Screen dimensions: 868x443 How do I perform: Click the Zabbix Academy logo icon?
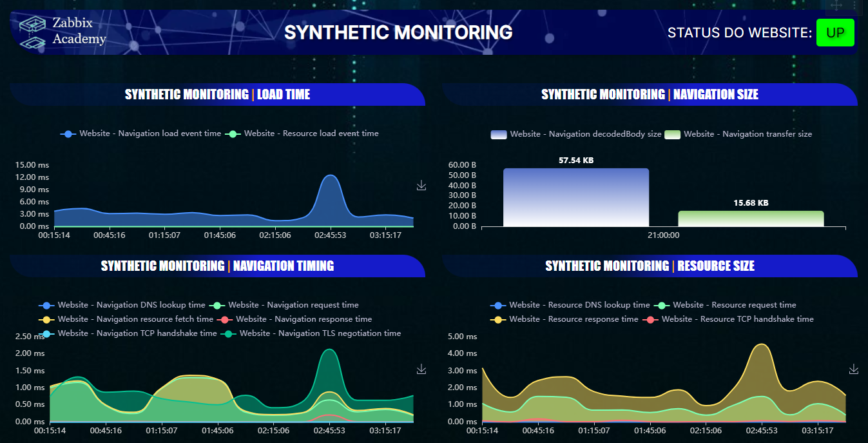(34, 32)
